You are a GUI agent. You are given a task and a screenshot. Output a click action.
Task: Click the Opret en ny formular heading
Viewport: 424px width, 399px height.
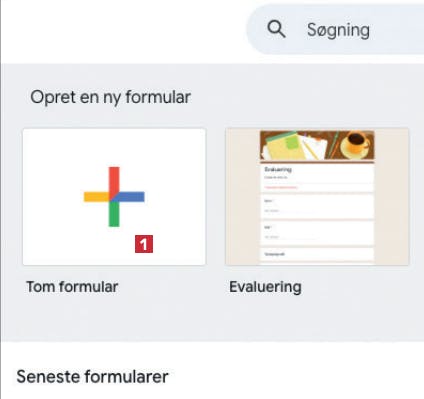tap(110, 97)
